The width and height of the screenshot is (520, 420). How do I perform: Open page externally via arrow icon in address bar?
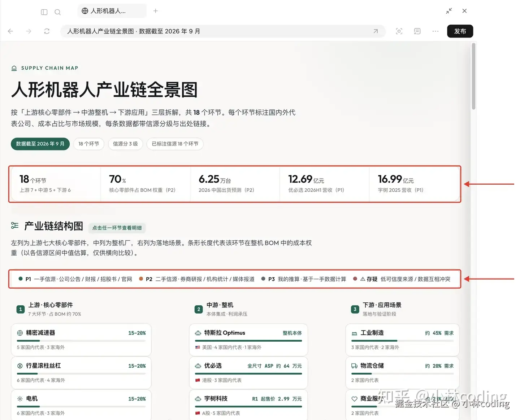376,31
